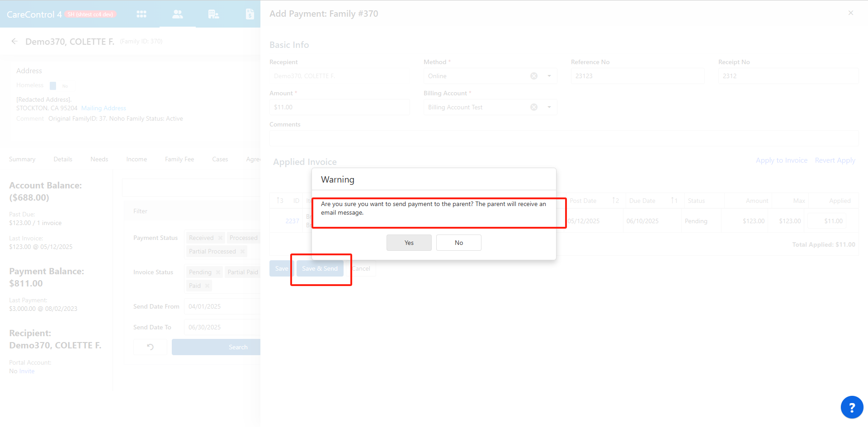The height and width of the screenshot is (427, 868).
Task: Remove the Received payment status tag
Action: 220,238
